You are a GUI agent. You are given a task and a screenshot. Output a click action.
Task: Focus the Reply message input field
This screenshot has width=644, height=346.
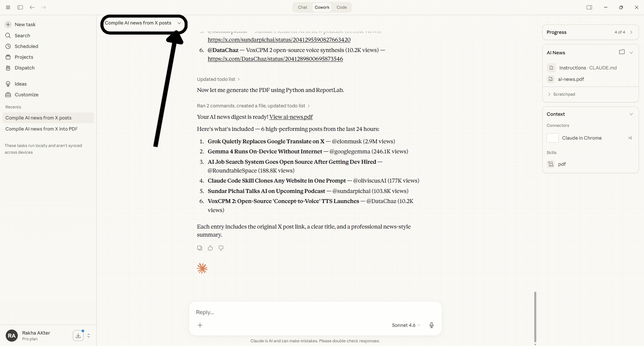tap(315, 312)
